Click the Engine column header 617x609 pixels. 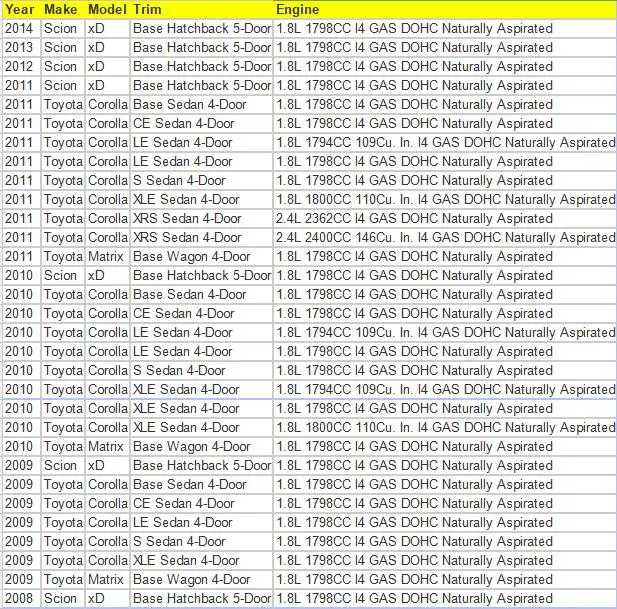445,9
